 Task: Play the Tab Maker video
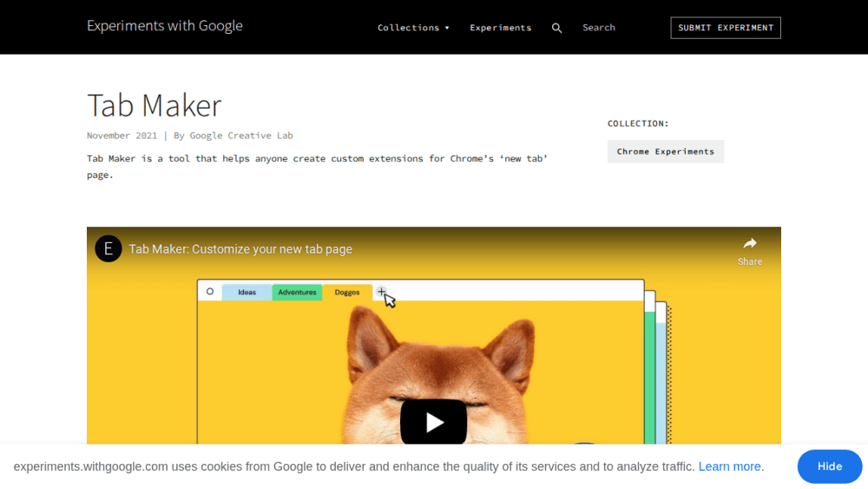pos(433,422)
